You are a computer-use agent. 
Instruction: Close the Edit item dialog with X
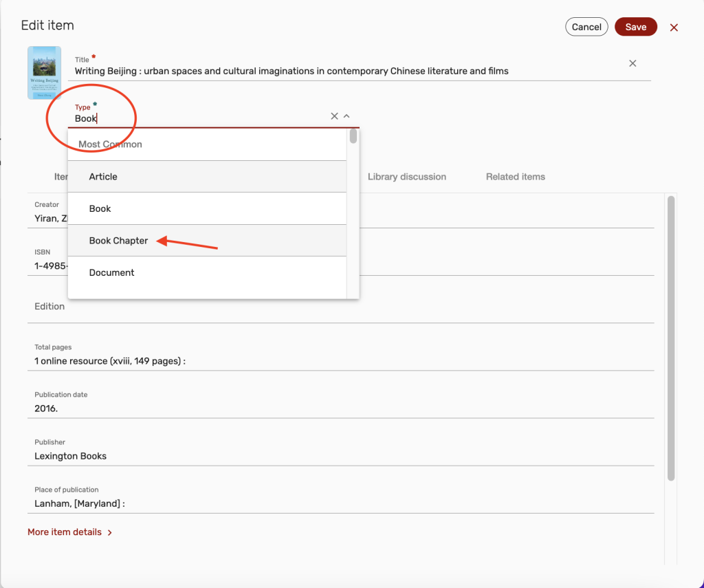pyautogui.click(x=674, y=28)
